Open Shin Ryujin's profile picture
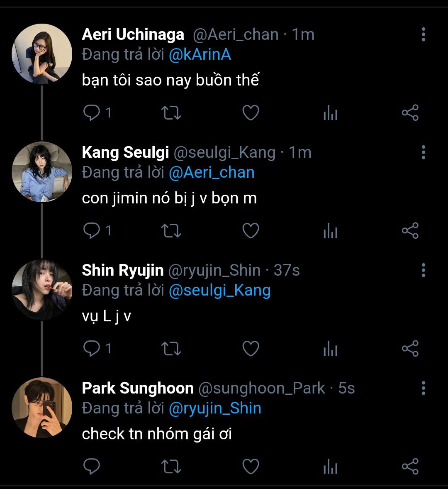Viewport: 448px width, 489px height. tap(42, 290)
